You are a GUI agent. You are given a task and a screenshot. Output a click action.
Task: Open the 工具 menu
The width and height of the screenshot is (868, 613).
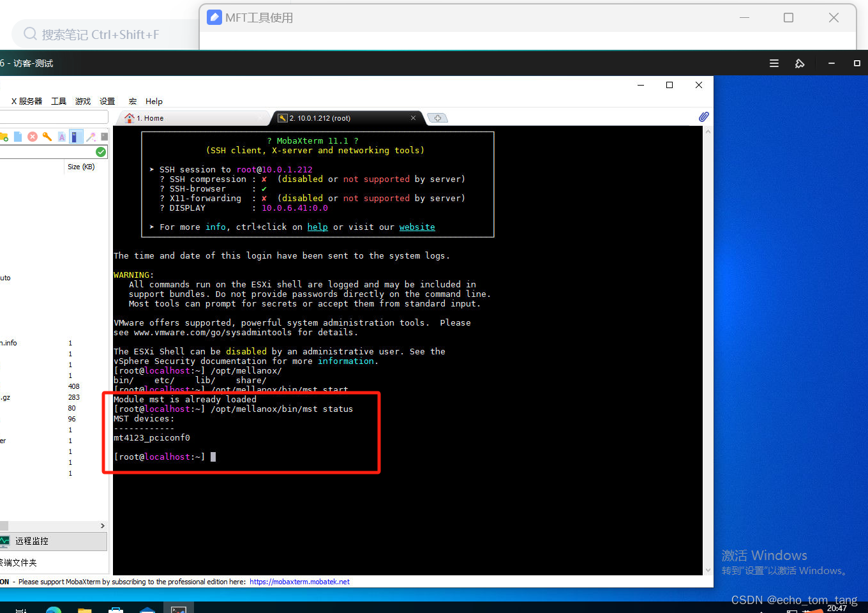[59, 102]
